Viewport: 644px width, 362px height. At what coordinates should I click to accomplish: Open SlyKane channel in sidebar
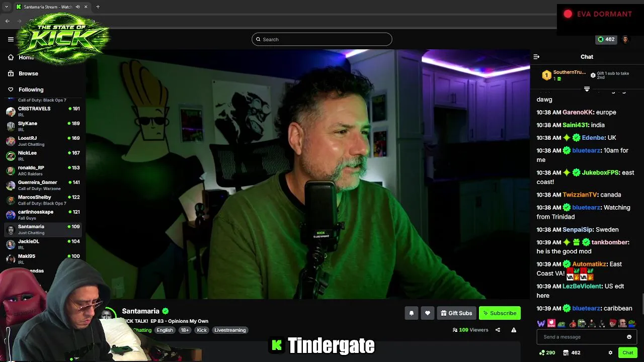(43, 126)
